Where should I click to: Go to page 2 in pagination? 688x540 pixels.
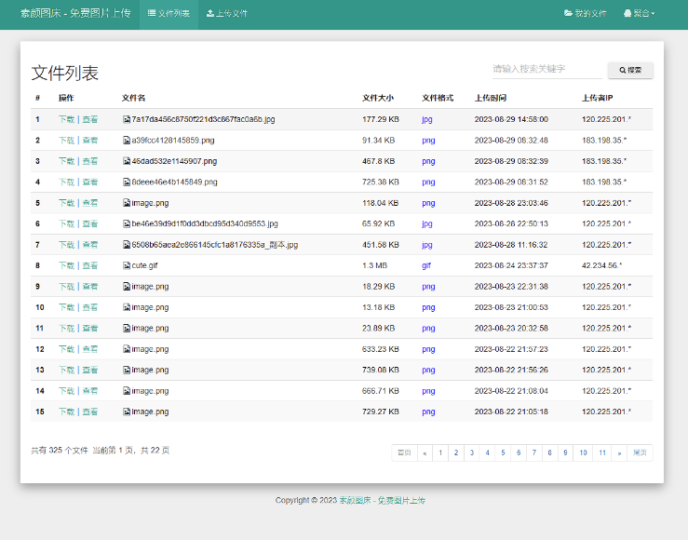[456, 453]
